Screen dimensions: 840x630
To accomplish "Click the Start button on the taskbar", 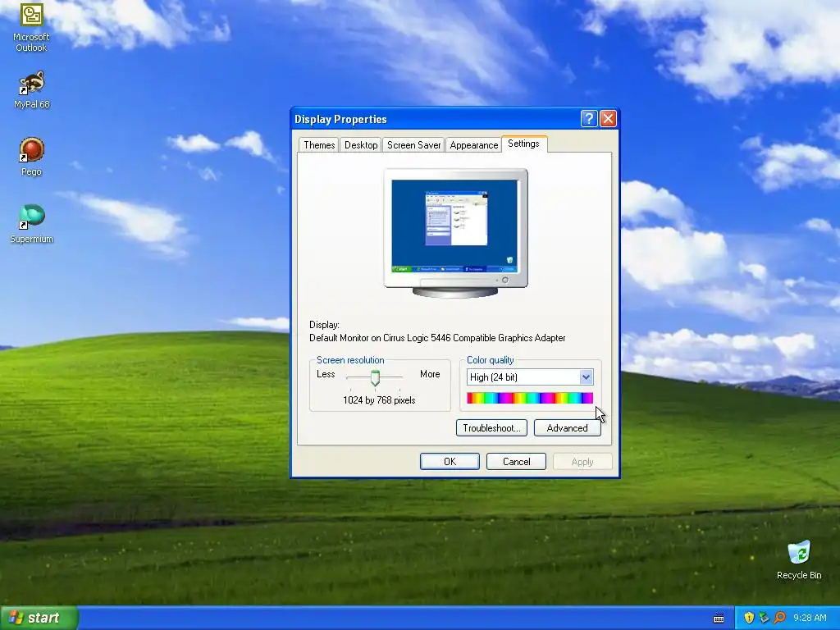I will 39,618.
